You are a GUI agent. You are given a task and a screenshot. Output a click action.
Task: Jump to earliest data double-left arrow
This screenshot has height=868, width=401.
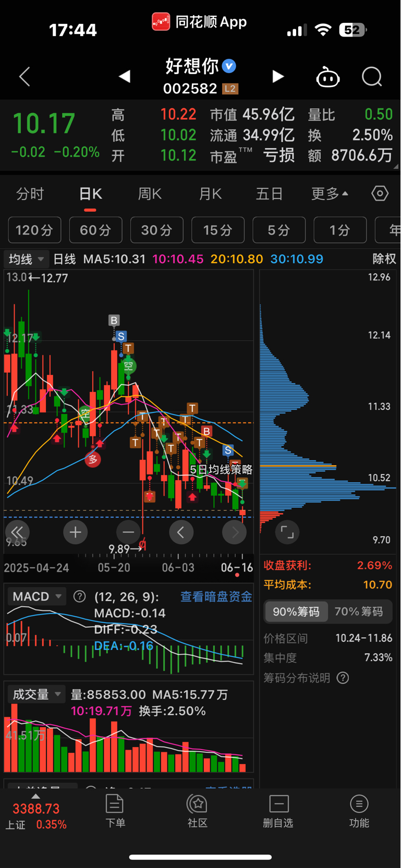(x=17, y=532)
